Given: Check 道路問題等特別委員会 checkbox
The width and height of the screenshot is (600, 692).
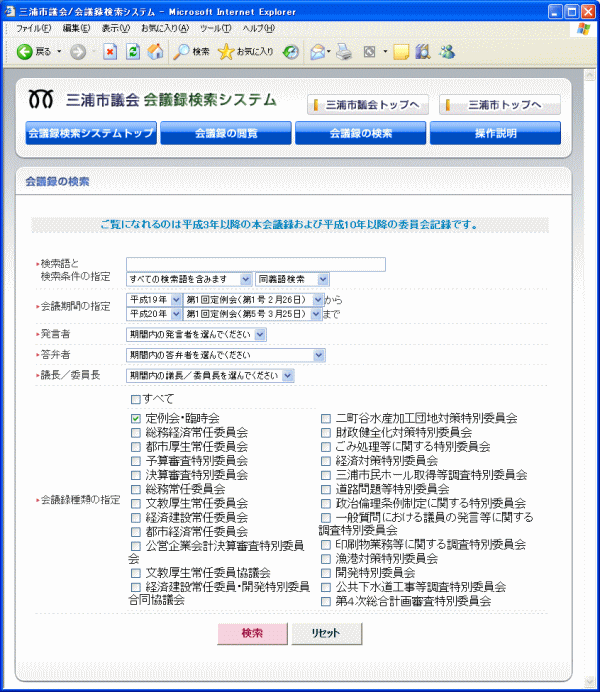Looking at the screenshot, I should (x=326, y=489).
